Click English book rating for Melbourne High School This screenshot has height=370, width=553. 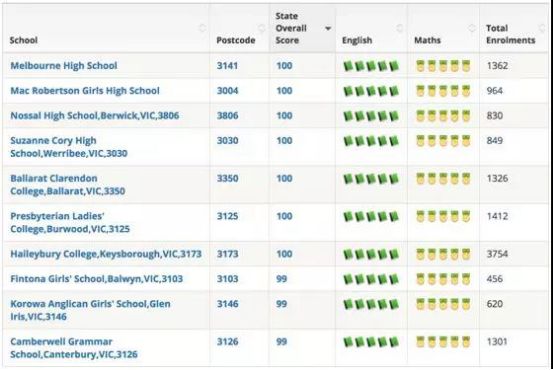(371, 66)
